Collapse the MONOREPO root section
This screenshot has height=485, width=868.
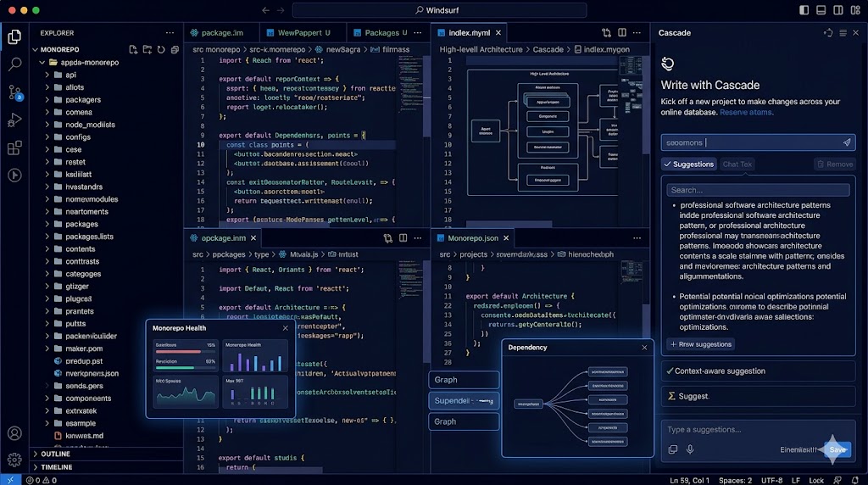35,50
